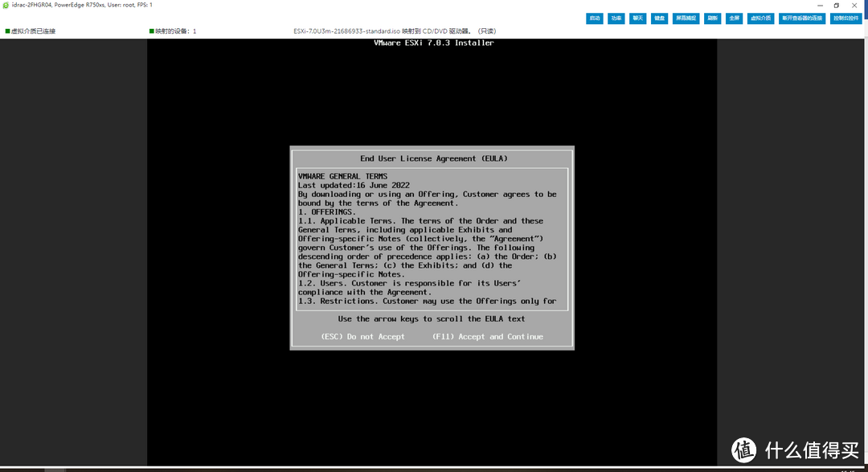
Task: Click the 'Offering-specific Notes.' line
Action: pos(351,274)
